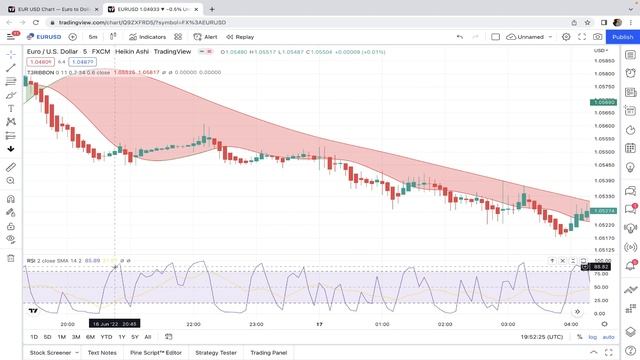This screenshot has height=360, width=640.
Task: Activate the zoom in tool
Action: pos(11,180)
